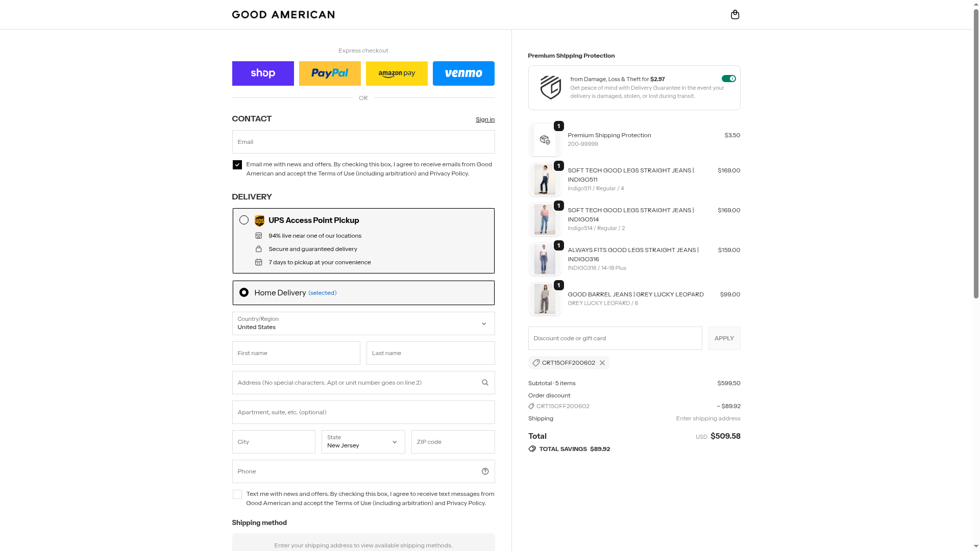Open the Country/Region dropdown

pyautogui.click(x=363, y=323)
